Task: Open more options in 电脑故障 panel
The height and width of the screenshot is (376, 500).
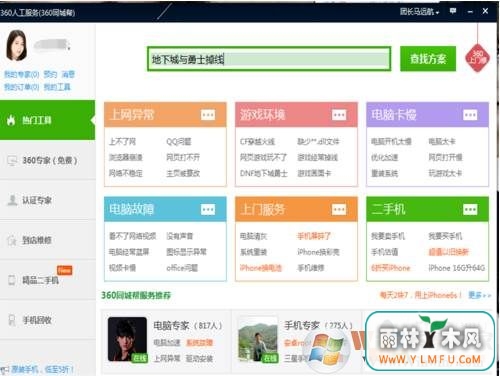Action: pos(208,209)
